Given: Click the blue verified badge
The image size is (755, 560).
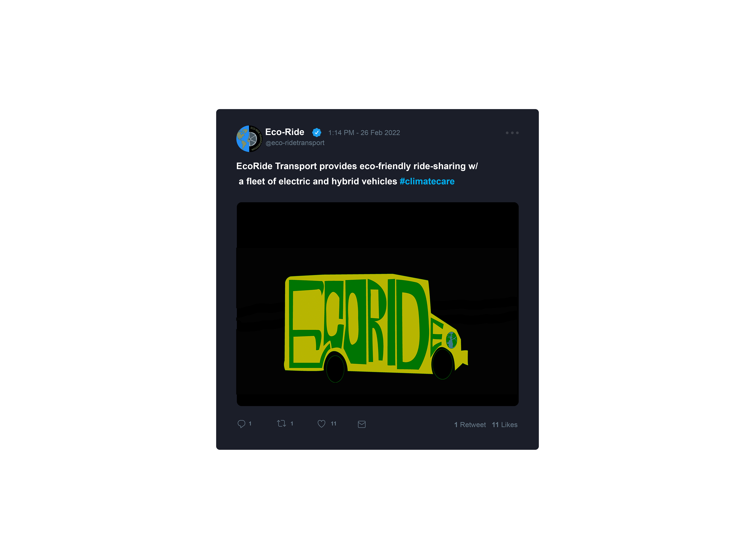Looking at the screenshot, I should (317, 133).
